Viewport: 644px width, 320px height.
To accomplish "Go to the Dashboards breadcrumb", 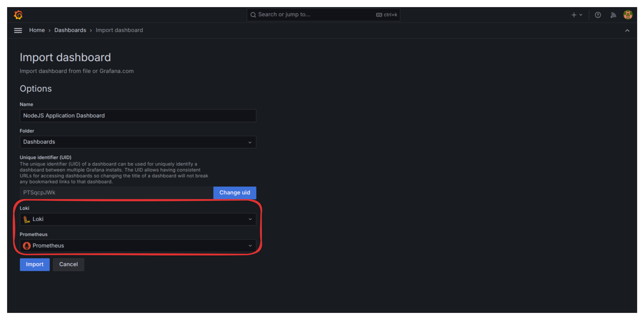I will (70, 30).
